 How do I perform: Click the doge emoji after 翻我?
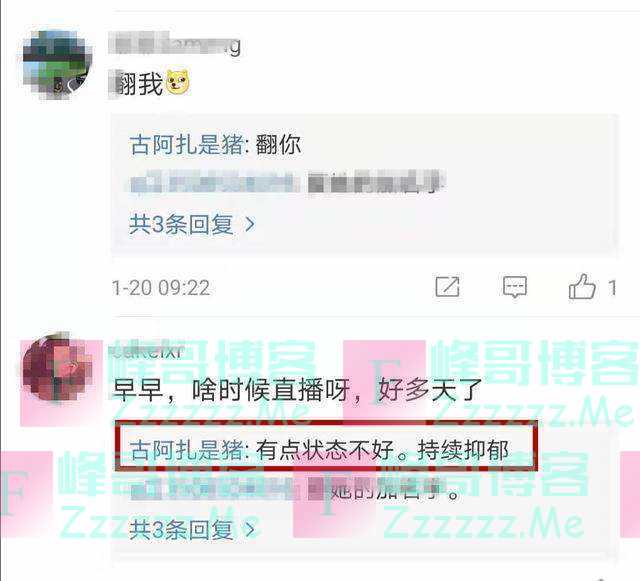tap(178, 83)
